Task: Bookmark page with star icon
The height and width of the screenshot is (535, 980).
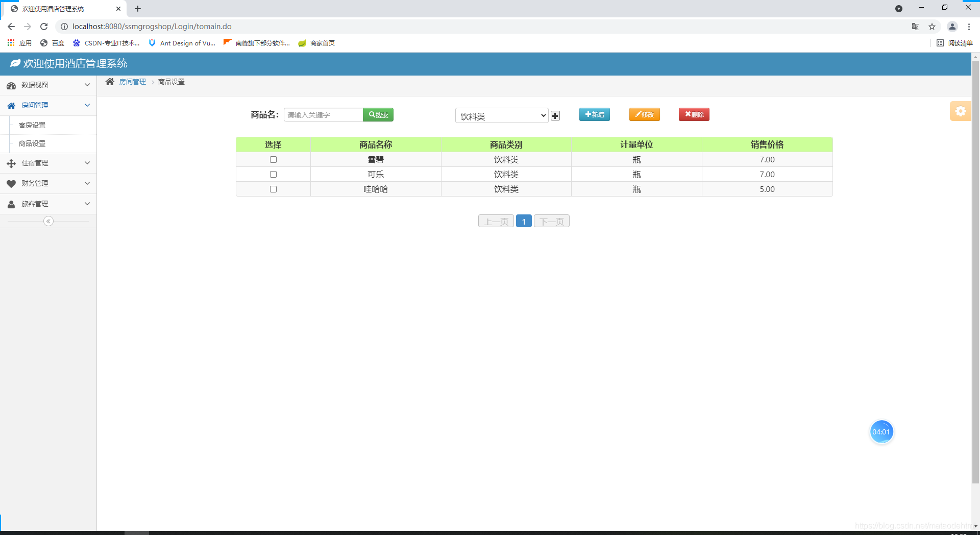Action: click(932, 27)
